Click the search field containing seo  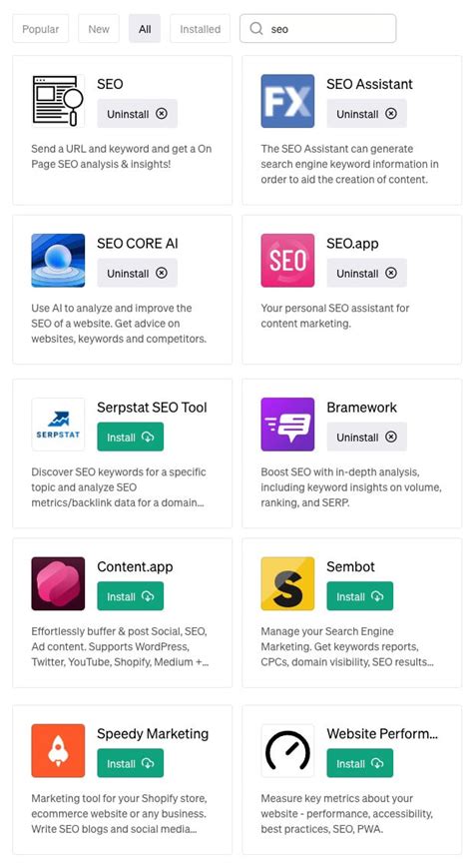tap(318, 29)
